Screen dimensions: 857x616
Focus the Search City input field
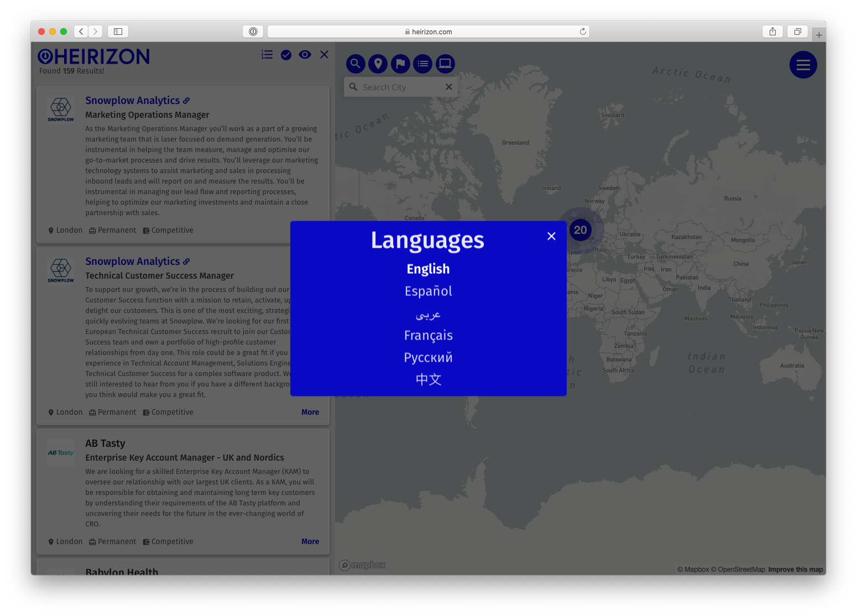pyautogui.click(x=401, y=87)
